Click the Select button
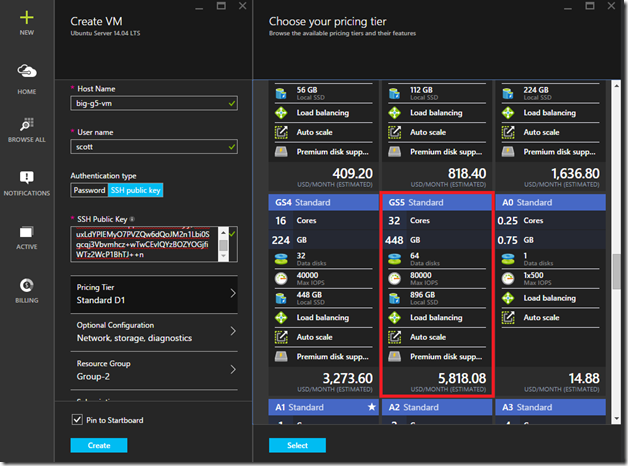This screenshot has width=628, height=466. 297,445
